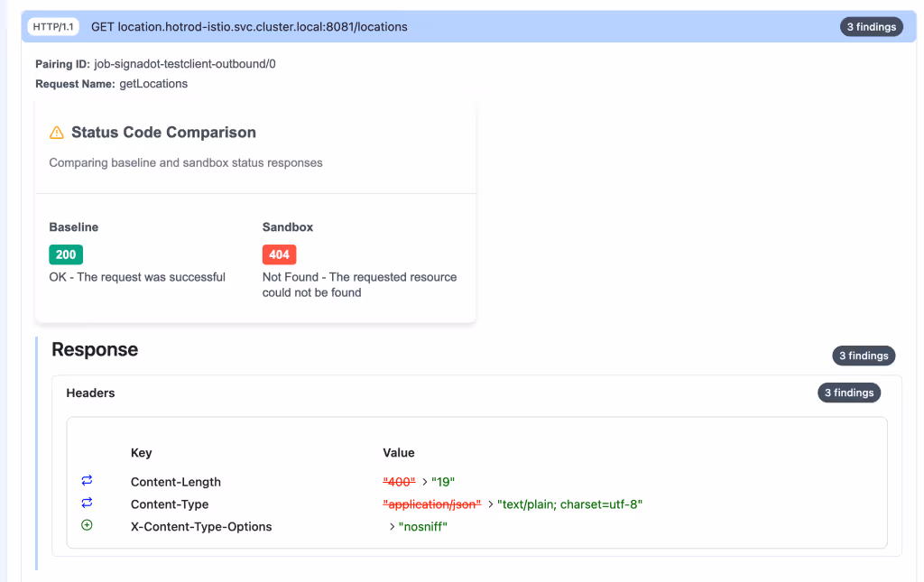Click "Comparing baseline and sandbox status responses" text
Screen dimensions: 924x582
(186, 162)
